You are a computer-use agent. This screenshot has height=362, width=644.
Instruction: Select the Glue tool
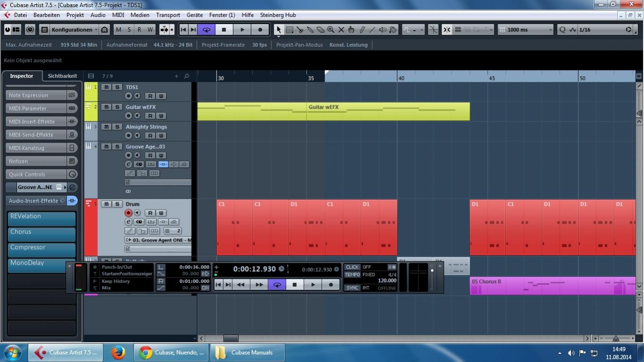tap(310, 29)
